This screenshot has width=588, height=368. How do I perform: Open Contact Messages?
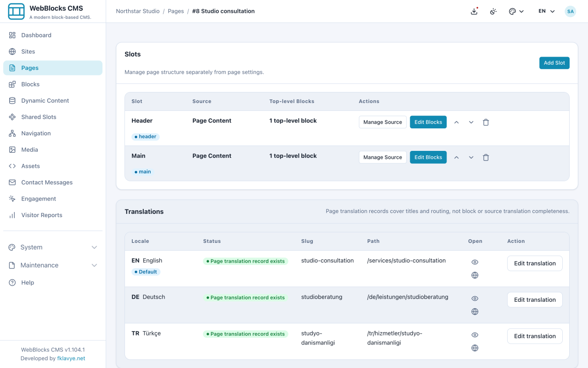(x=53, y=183)
